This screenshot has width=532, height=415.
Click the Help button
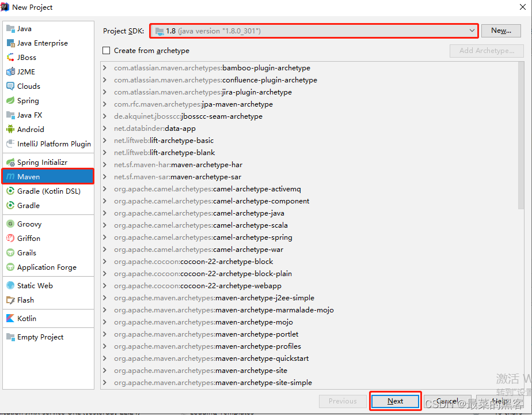[500, 401]
